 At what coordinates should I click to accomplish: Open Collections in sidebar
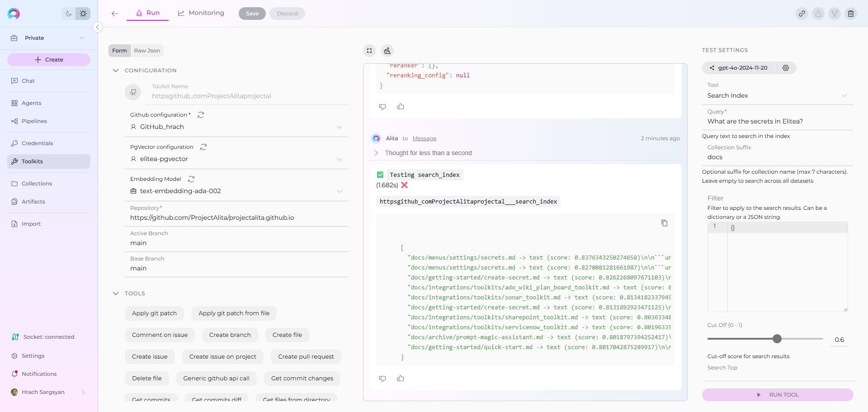pos(49,184)
